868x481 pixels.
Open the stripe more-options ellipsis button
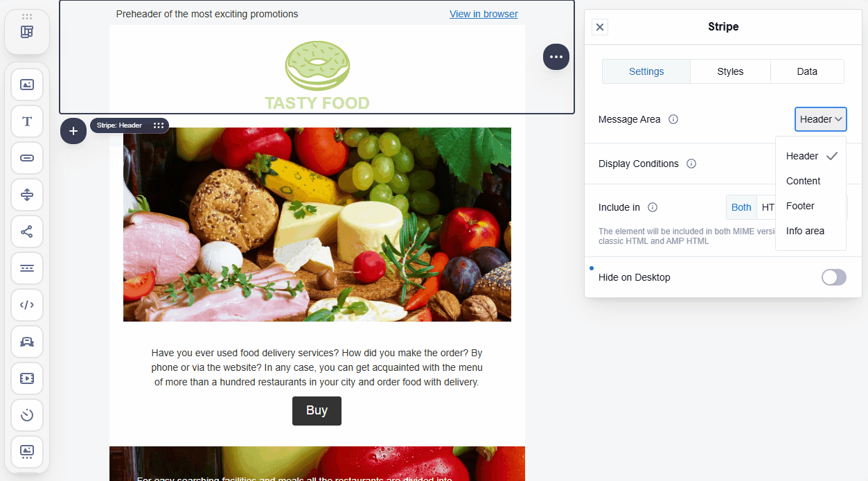click(x=556, y=57)
